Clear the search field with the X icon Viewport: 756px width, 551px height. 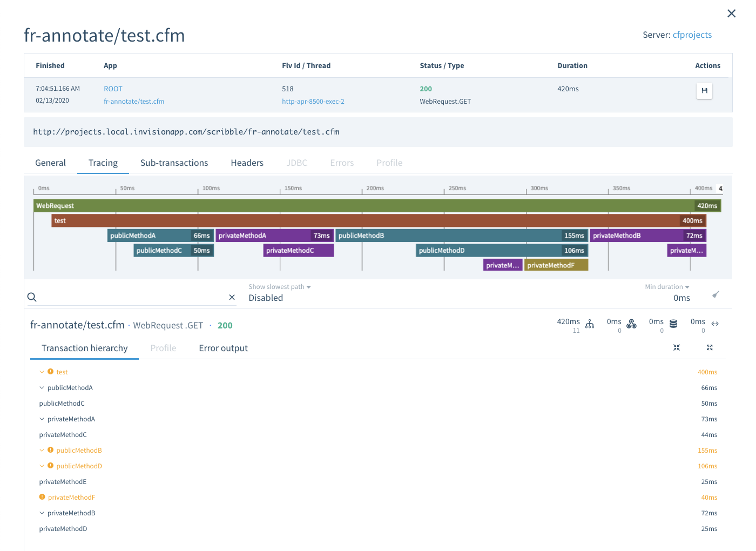[x=232, y=297]
